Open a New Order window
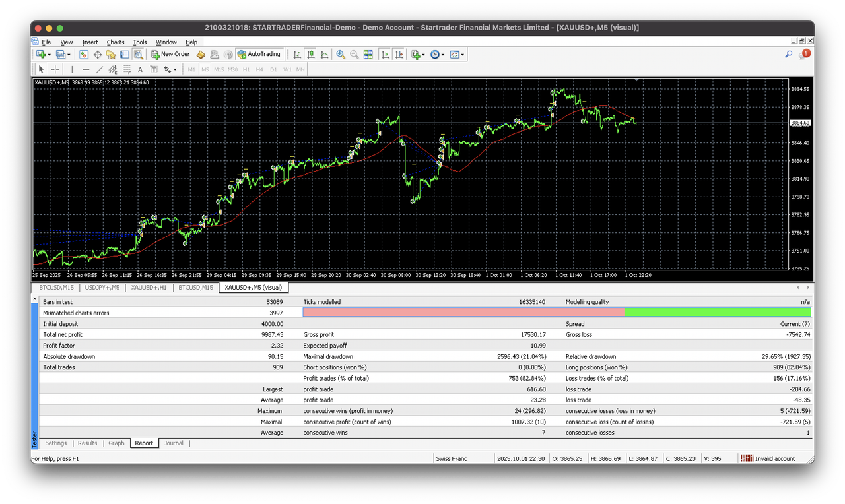This screenshot has width=845, height=504. [x=170, y=54]
